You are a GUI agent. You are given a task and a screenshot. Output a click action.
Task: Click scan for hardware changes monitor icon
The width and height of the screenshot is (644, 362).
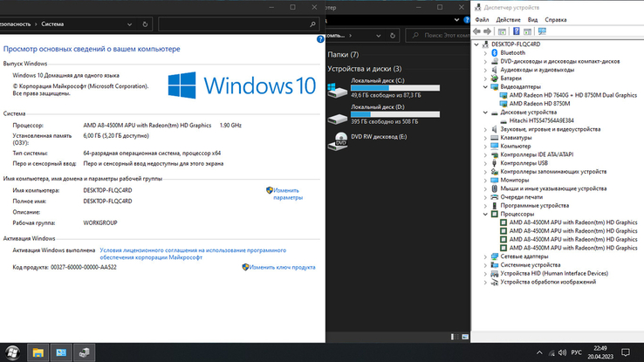pyautogui.click(x=542, y=31)
